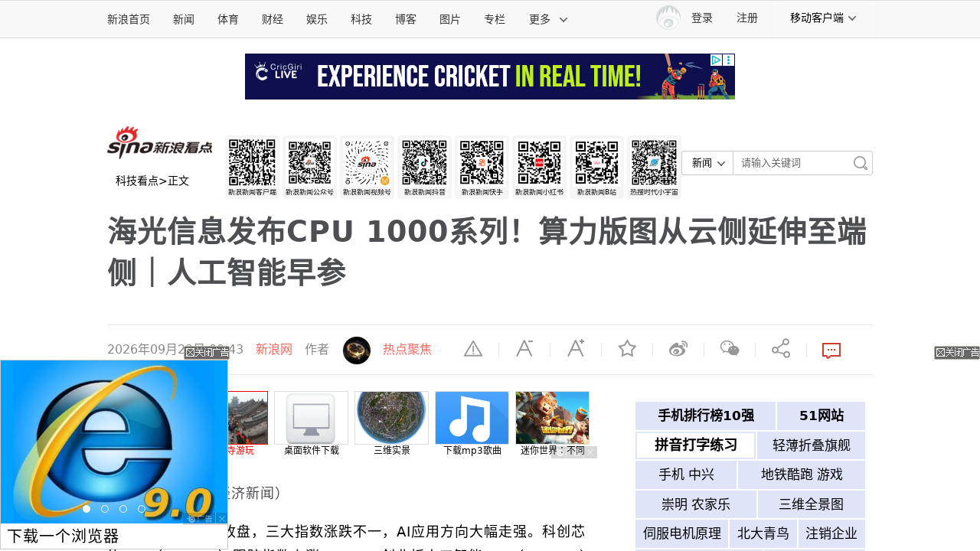
Task: Open the 图片 navigation item
Action: coord(450,19)
